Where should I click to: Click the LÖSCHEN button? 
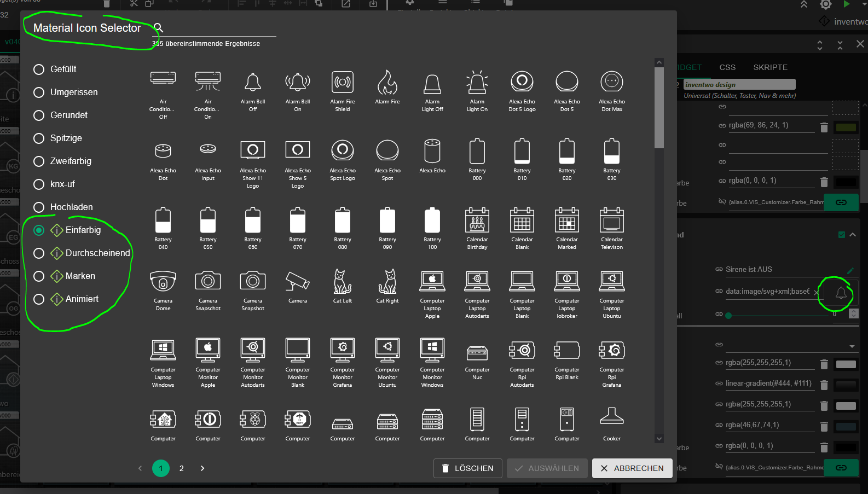[467, 468]
